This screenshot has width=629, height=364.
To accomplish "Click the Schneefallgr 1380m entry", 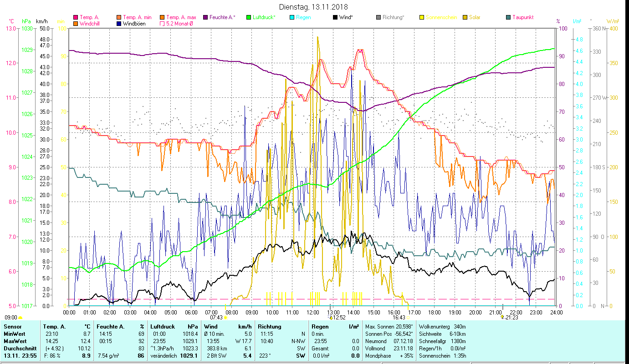I will [x=442, y=341].
